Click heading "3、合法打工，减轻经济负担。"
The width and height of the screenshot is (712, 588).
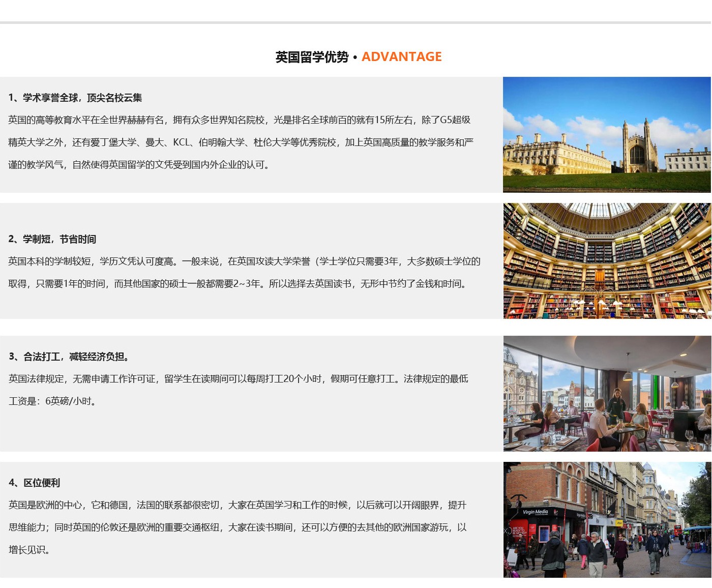pos(70,357)
